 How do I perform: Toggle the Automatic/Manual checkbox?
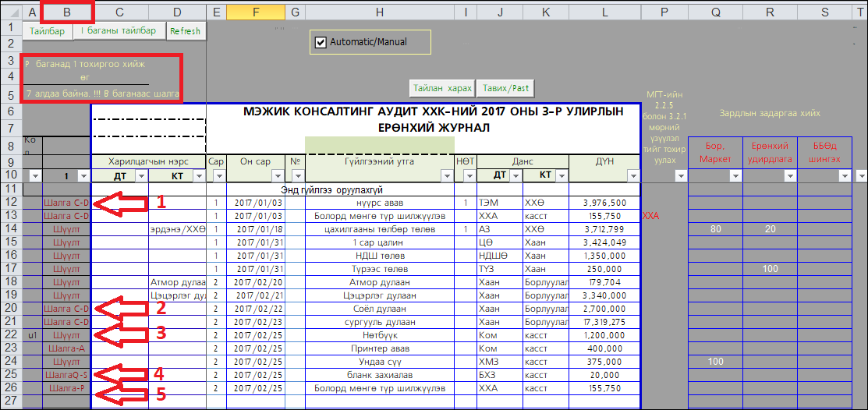(320, 42)
